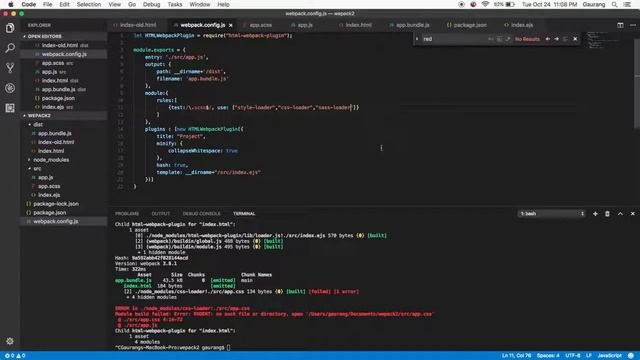The width and height of the screenshot is (640, 360).
Task: Open app.js under src folder
Action: tap(45, 178)
